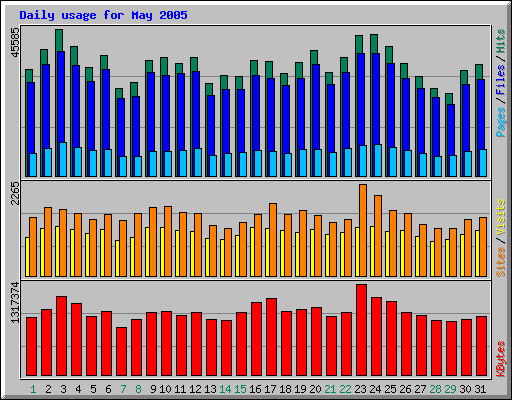Click the blue files bar for day 3
The image size is (512, 400).
click(x=61, y=97)
